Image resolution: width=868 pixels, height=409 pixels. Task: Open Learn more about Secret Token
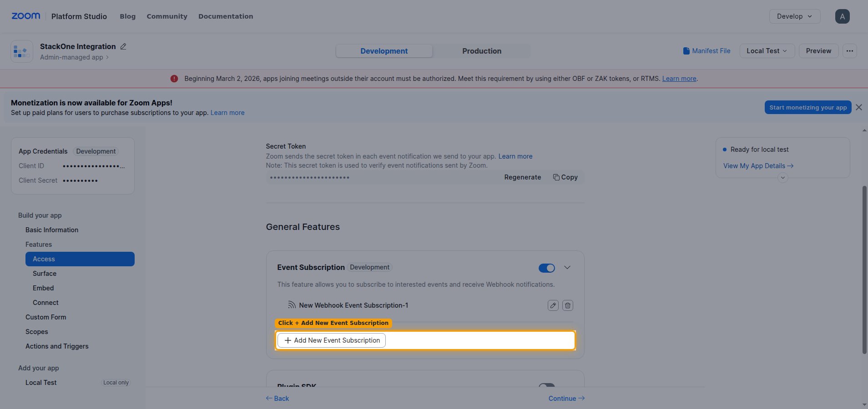tap(515, 156)
